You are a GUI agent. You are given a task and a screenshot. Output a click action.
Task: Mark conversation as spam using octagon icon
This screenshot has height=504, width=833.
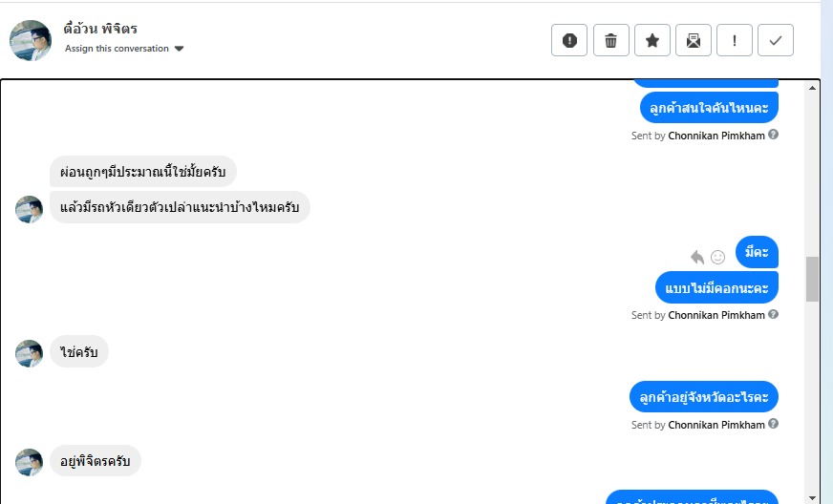click(569, 40)
